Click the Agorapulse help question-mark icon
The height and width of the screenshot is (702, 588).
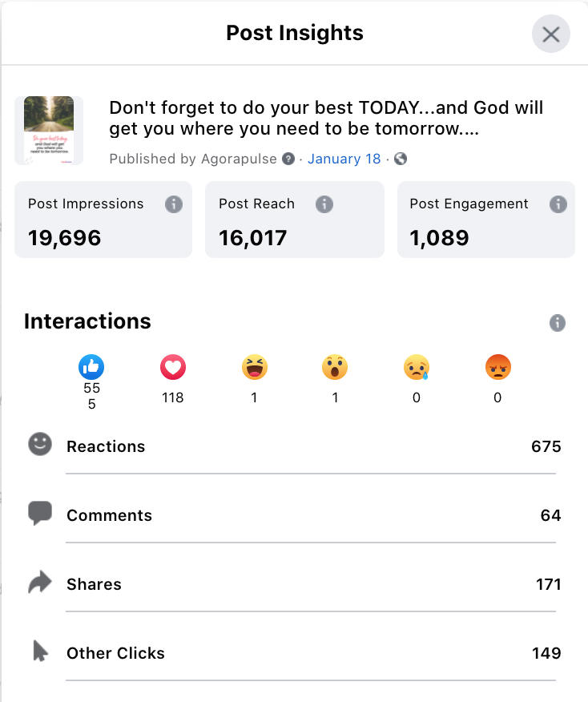288,159
